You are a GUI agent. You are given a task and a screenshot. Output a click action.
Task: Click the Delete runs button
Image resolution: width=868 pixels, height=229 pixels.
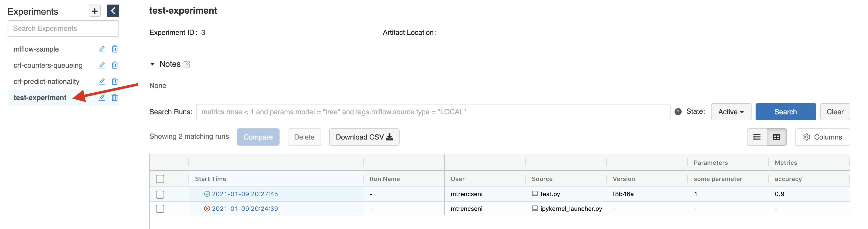304,137
